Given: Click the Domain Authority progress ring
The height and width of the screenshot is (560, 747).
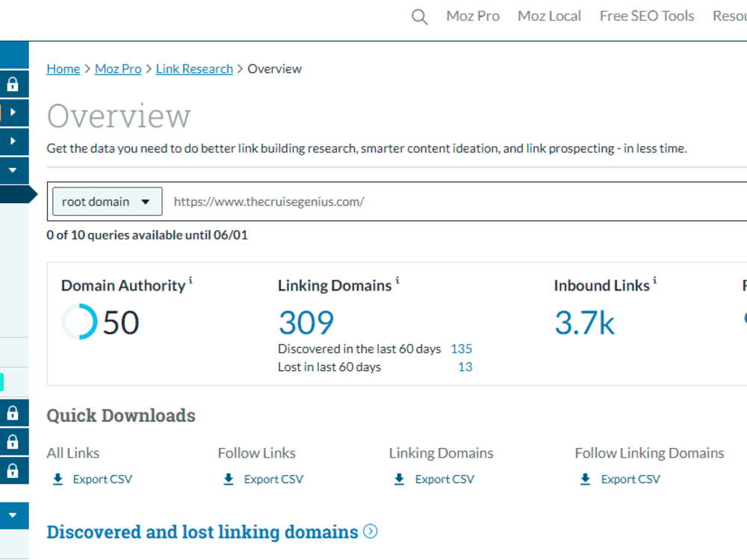Looking at the screenshot, I should pos(80,321).
